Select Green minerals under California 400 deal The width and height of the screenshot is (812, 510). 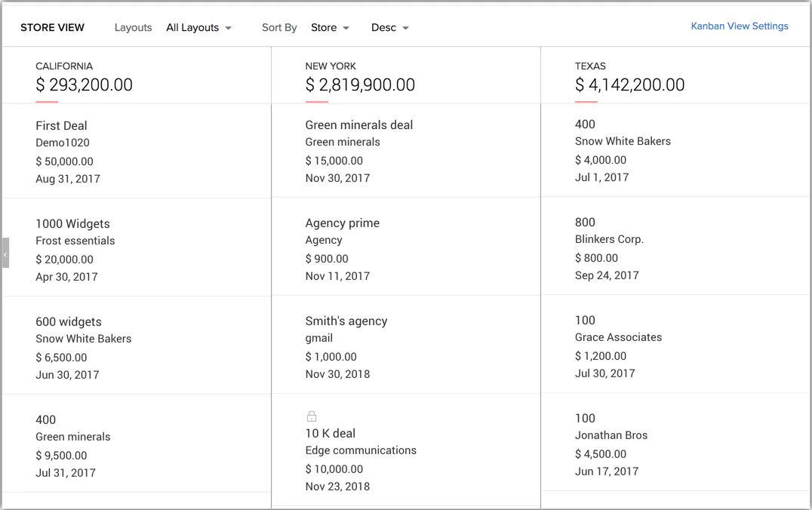[x=72, y=437]
